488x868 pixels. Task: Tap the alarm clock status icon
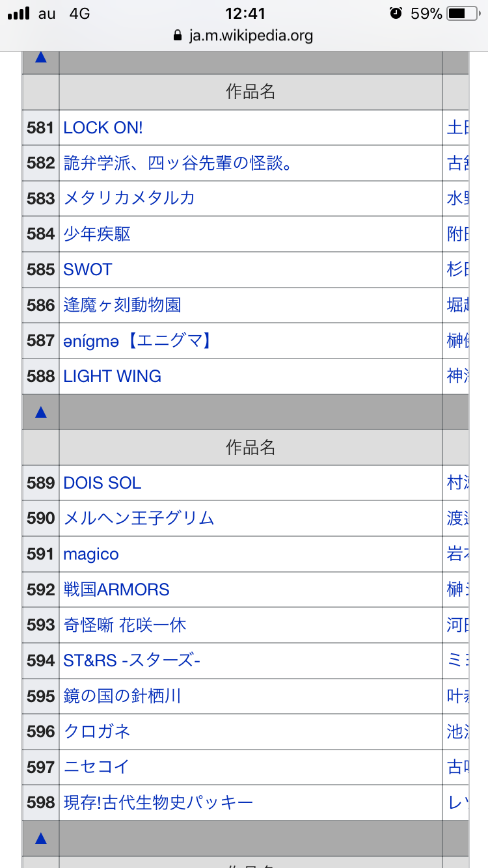click(396, 13)
